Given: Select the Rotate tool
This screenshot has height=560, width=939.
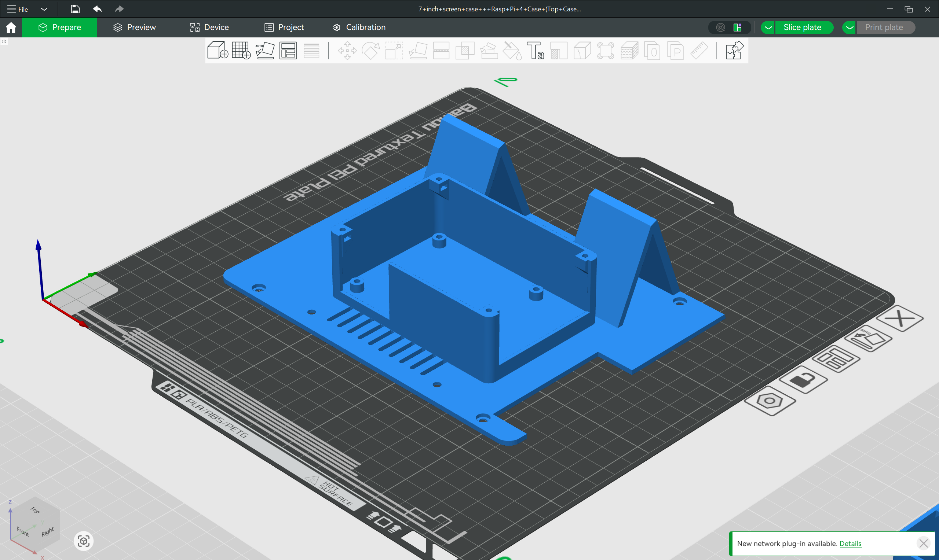Looking at the screenshot, I should (x=370, y=50).
